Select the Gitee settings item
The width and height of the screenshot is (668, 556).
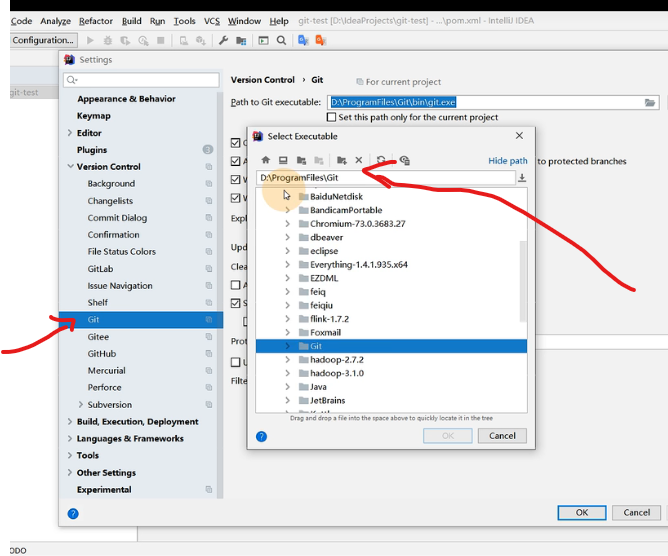click(98, 337)
